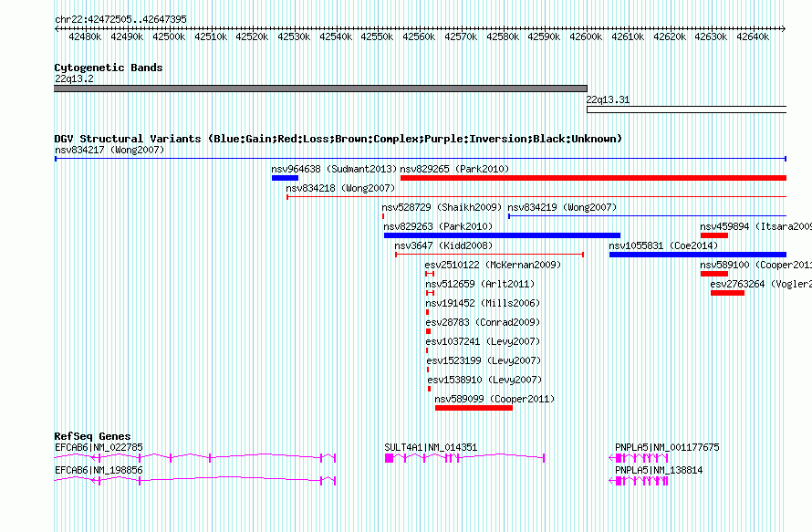Select the nsv589099 red loss bar
This screenshot has width=812, height=532.
click(474, 408)
